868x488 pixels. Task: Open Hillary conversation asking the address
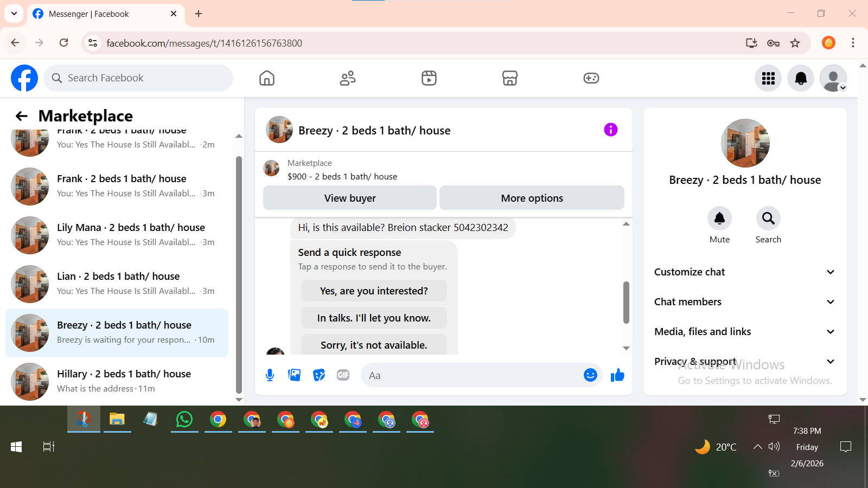click(117, 382)
